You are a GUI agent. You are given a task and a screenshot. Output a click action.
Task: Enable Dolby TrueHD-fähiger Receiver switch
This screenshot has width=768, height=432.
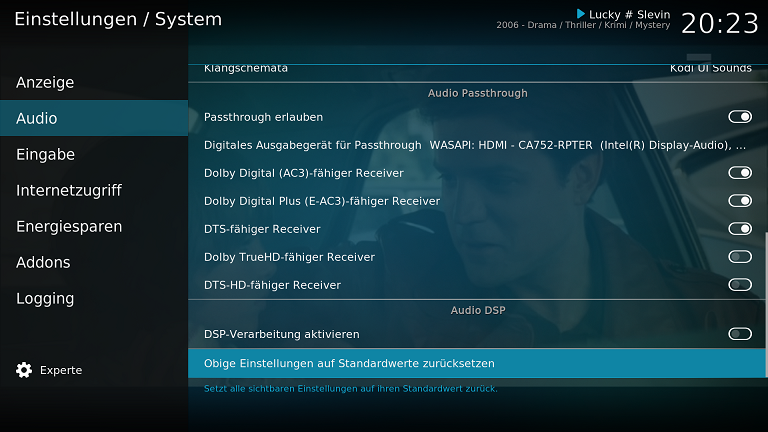point(740,257)
